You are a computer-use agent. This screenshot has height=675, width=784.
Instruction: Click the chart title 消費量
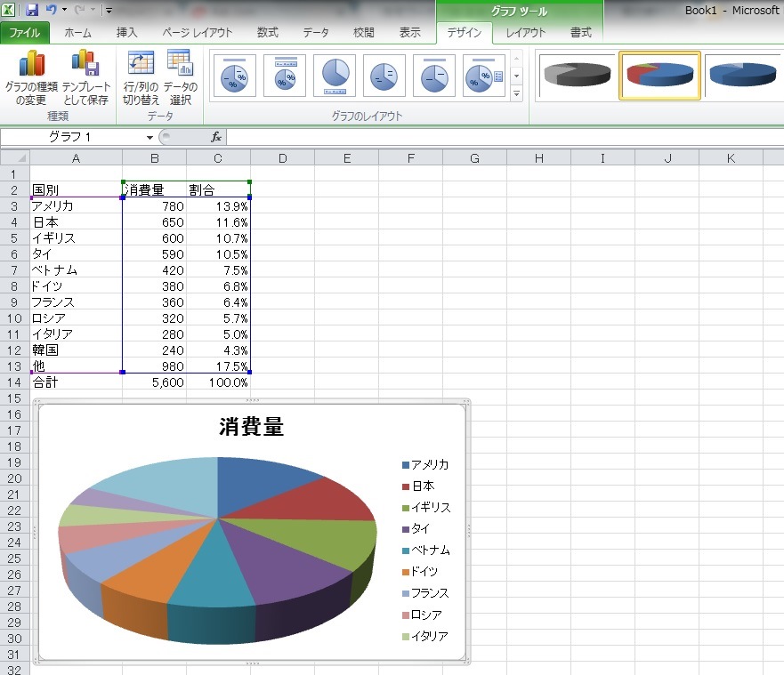pos(252,426)
